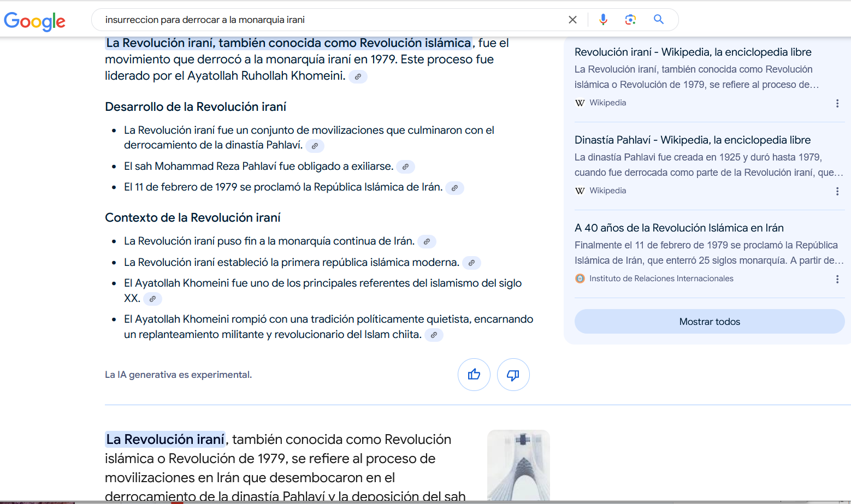Click bullet 'El 11 de febrero de 1979 se proclamó'
This screenshot has width=851, height=504.
(283, 187)
